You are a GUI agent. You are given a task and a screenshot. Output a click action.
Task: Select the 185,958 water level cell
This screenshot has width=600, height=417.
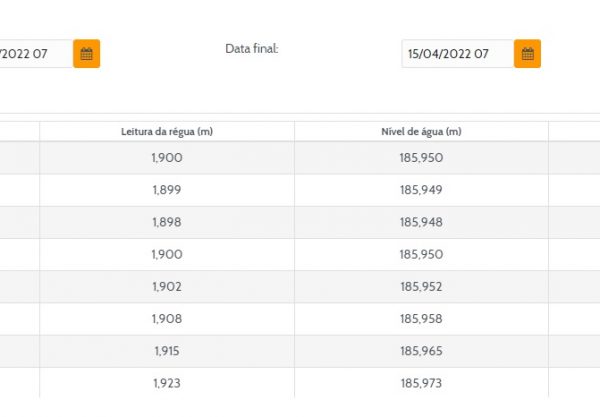click(421, 318)
